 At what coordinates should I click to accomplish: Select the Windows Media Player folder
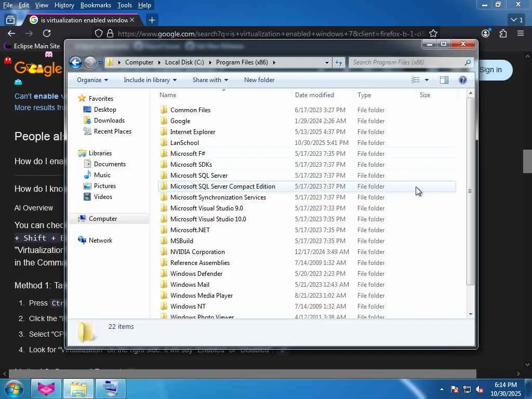click(307, 296)
